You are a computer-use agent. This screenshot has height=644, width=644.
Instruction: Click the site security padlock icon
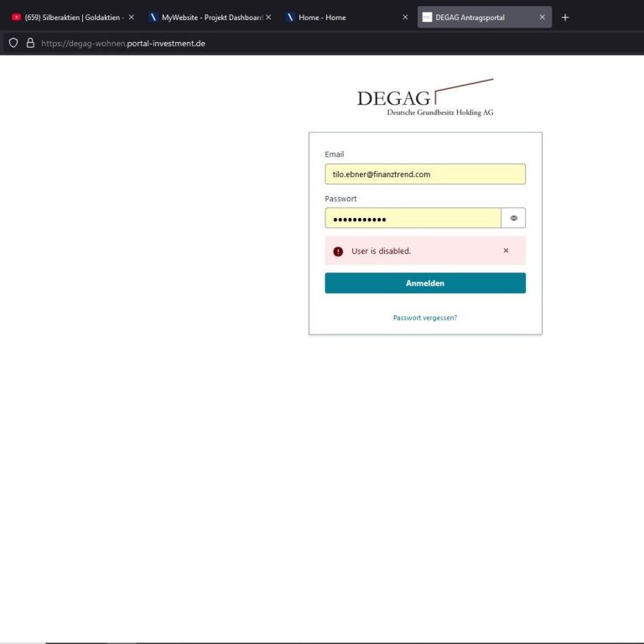pyautogui.click(x=30, y=43)
